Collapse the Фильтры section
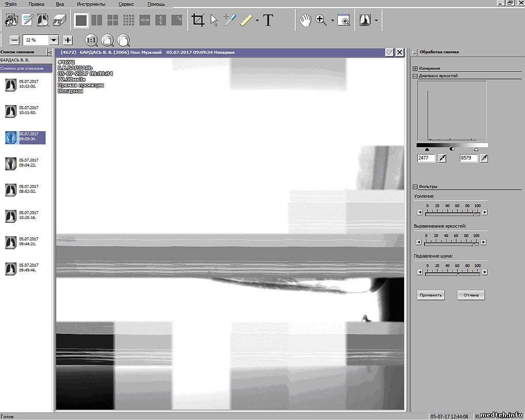Image resolution: width=525 pixels, height=420 pixels. [415, 187]
